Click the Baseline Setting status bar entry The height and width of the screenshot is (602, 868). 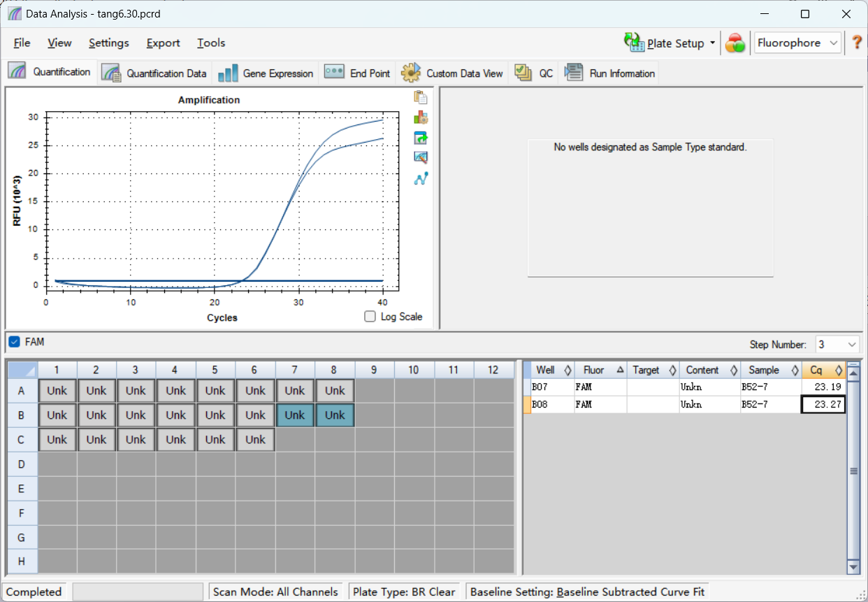[x=587, y=592]
